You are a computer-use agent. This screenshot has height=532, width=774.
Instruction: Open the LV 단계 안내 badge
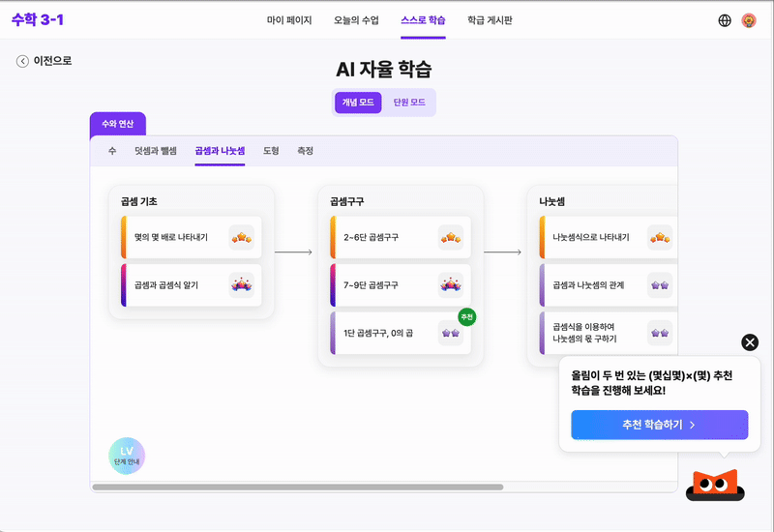(127, 457)
